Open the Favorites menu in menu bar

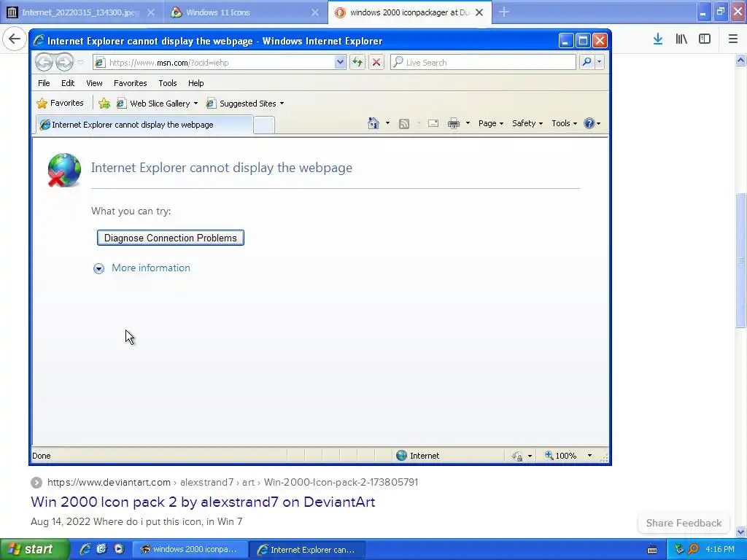coord(130,83)
